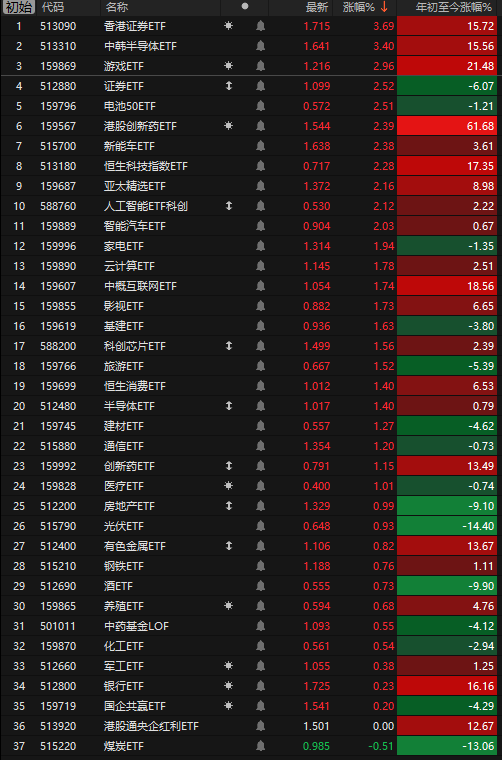
Task: Sort by 代码 column header
Action: [x=53, y=7]
